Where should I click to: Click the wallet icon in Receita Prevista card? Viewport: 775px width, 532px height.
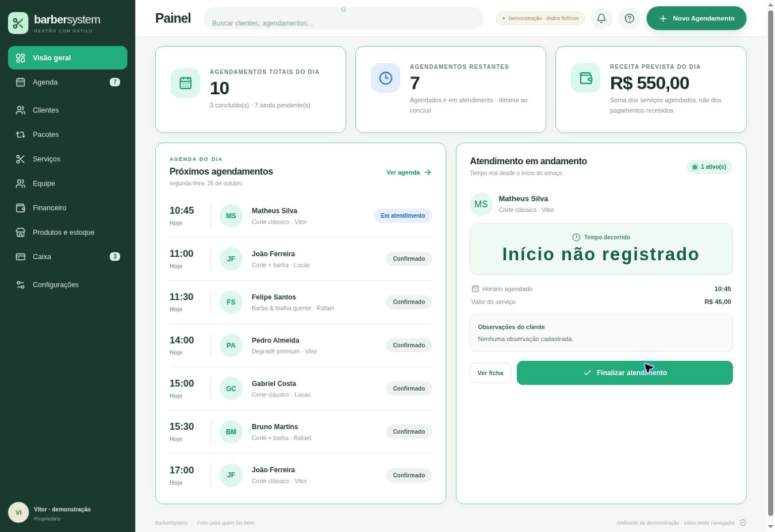[585, 78]
